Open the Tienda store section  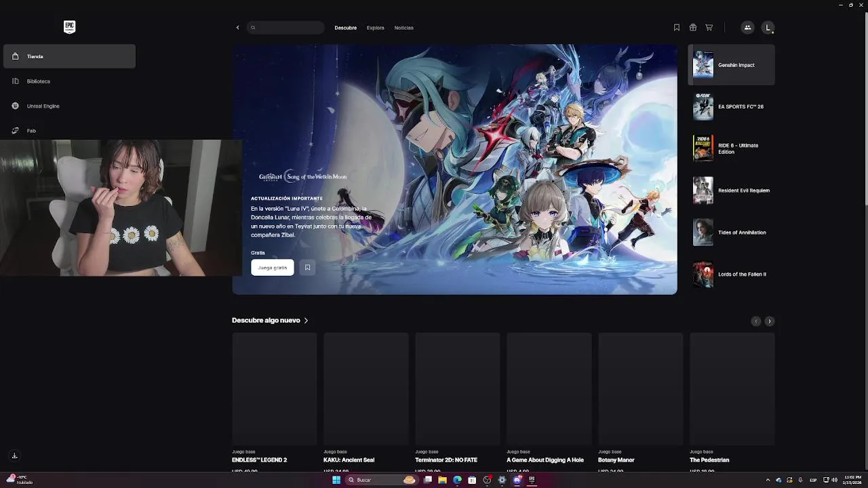pos(69,56)
